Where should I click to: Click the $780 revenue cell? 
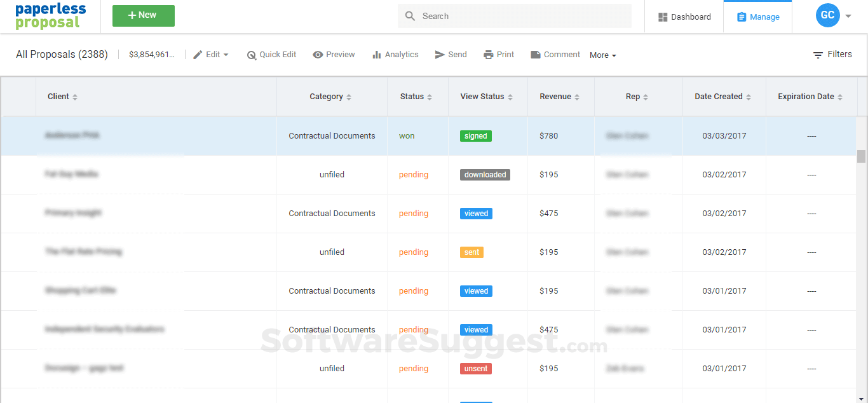[549, 136]
